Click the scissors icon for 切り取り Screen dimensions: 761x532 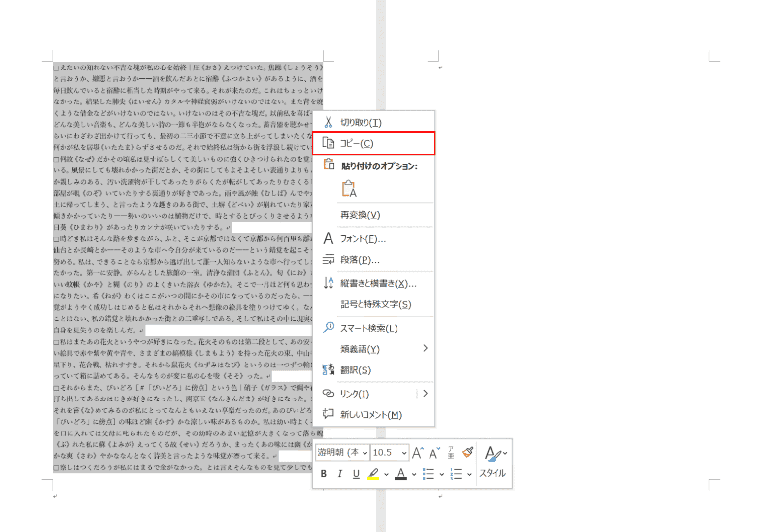[x=328, y=122]
